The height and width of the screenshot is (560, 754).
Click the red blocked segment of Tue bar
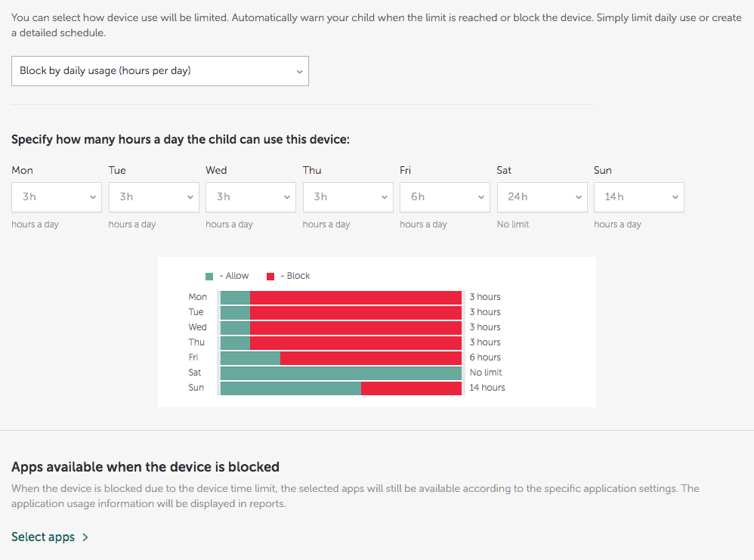(x=355, y=313)
